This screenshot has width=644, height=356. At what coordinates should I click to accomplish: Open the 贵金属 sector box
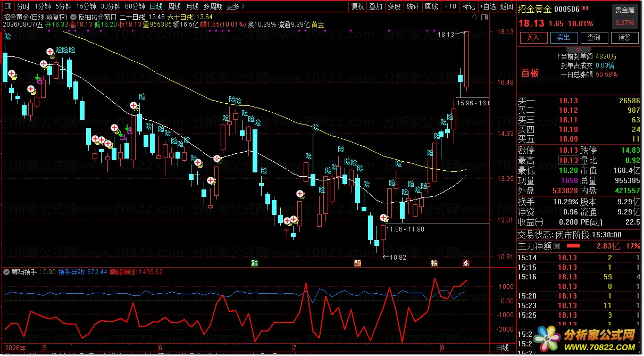point(624,16)
